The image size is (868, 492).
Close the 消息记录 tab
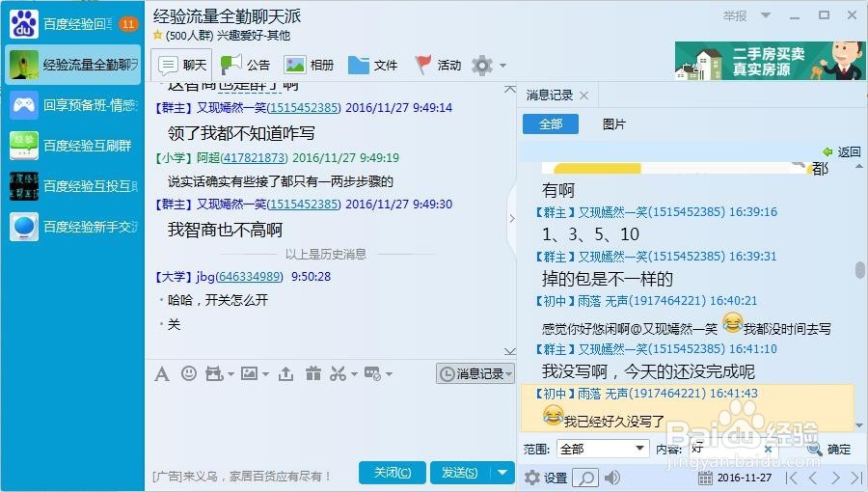pyautogui.click(x=583, y=96)
